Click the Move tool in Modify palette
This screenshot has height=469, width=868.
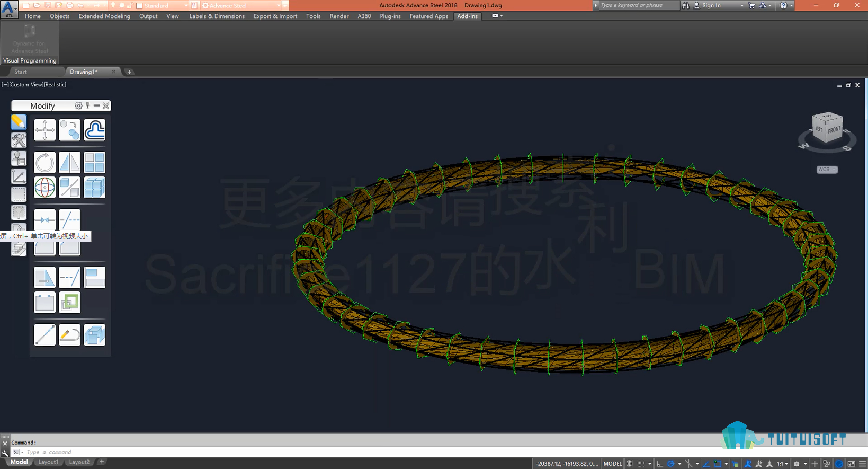(44, 130)
